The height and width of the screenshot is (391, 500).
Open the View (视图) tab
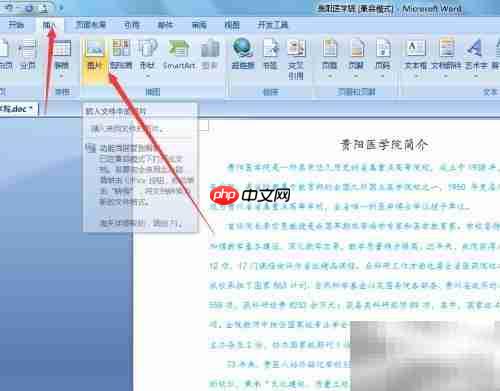click(x=232, y=25)
